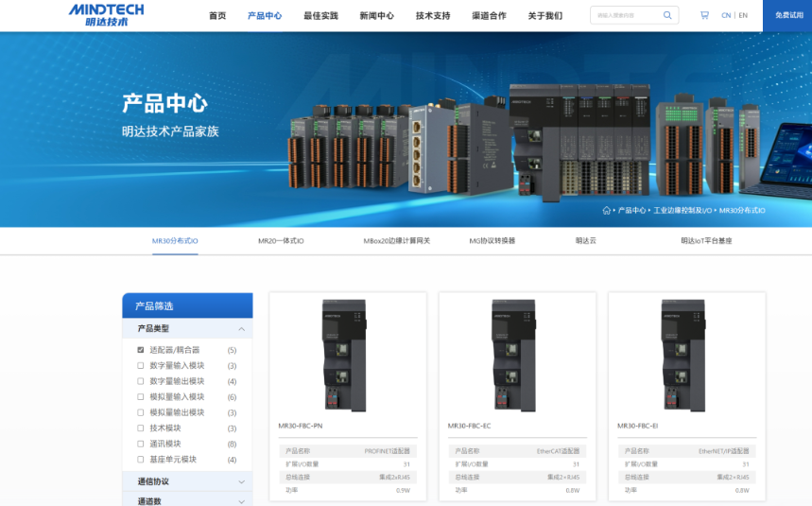Click MR30分布式IO breadcrumb link

[741, 210]
